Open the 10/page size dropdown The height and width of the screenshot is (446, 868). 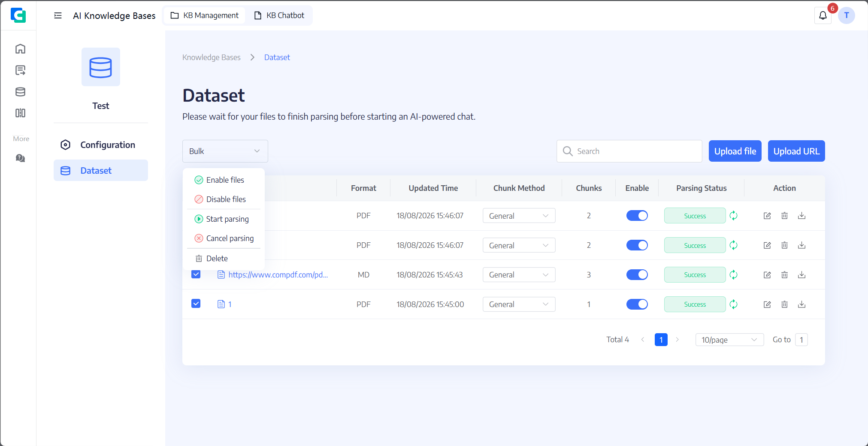click(729, 340)
